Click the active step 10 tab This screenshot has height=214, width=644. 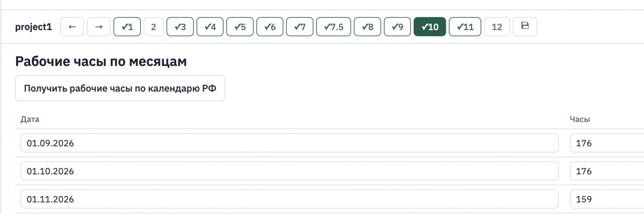tap(430, 27)
